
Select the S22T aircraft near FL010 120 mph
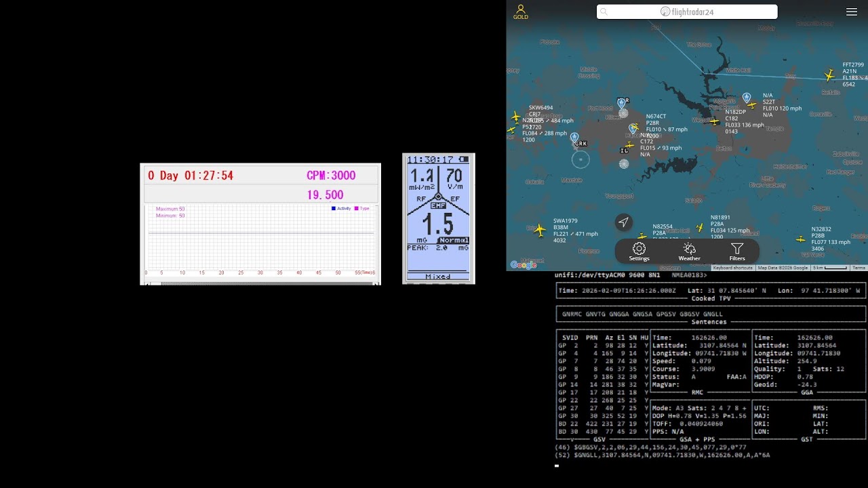point(751,105)
